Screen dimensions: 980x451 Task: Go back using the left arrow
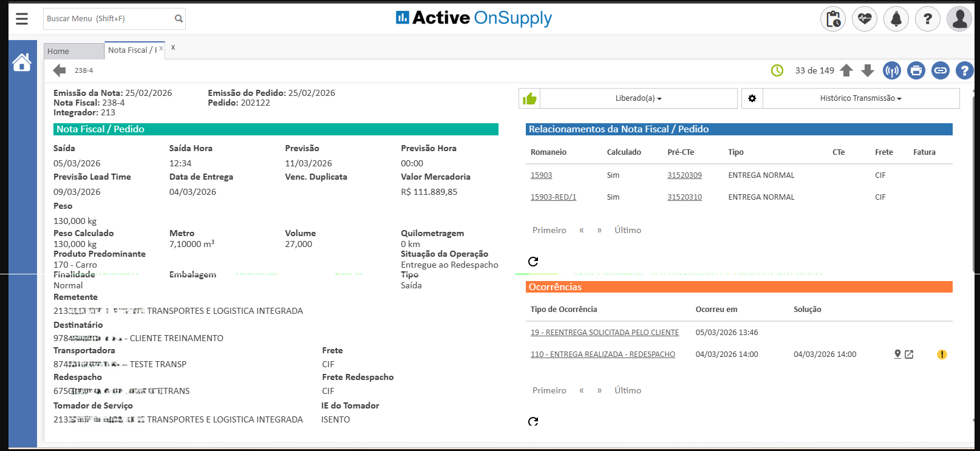[60, 70]
